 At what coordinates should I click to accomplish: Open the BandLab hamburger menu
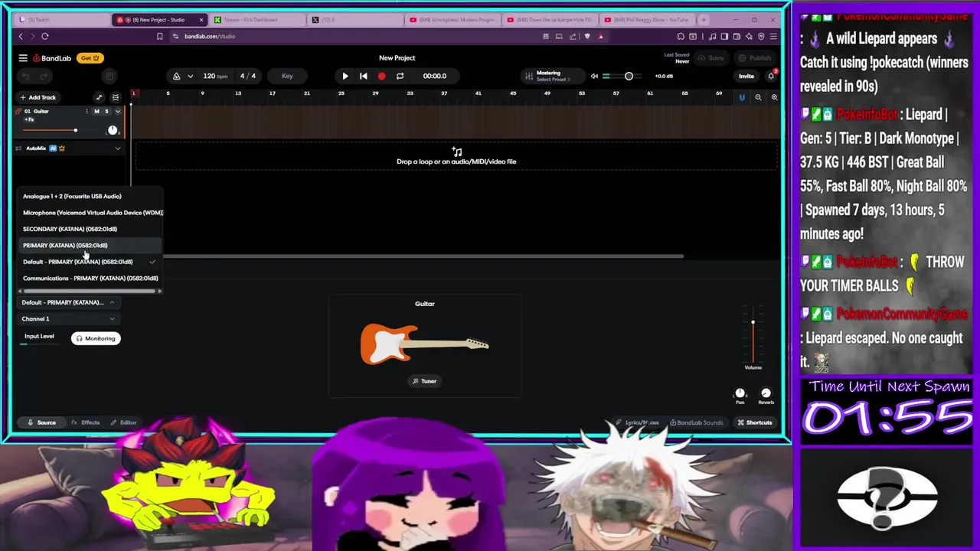(x=23, y=58)
